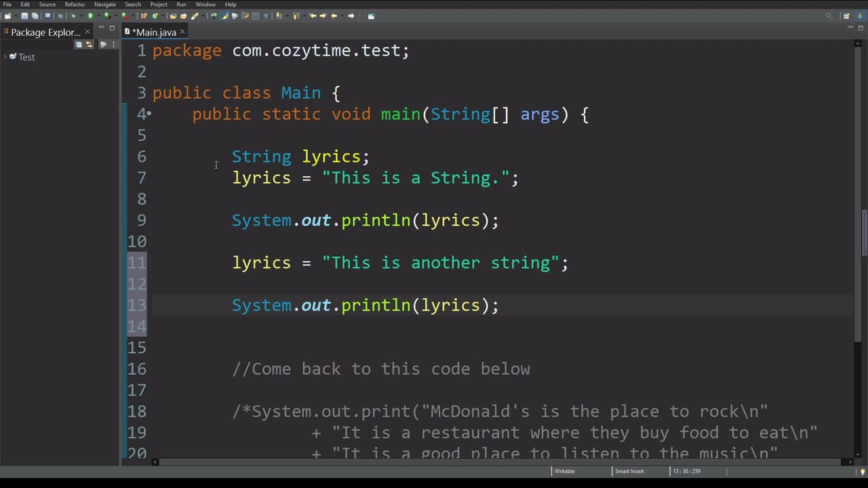Click the Run Last Tool red toolbox icon

[x=125, y=16]
